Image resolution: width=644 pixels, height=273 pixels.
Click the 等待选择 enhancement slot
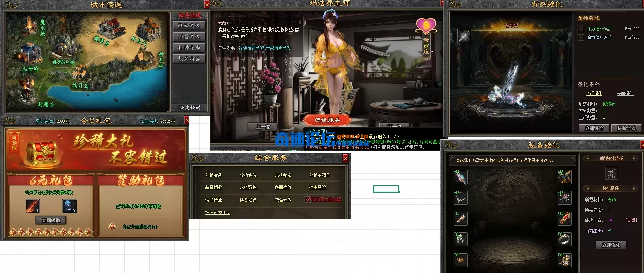pyautogui.click(x=612, y=173)
